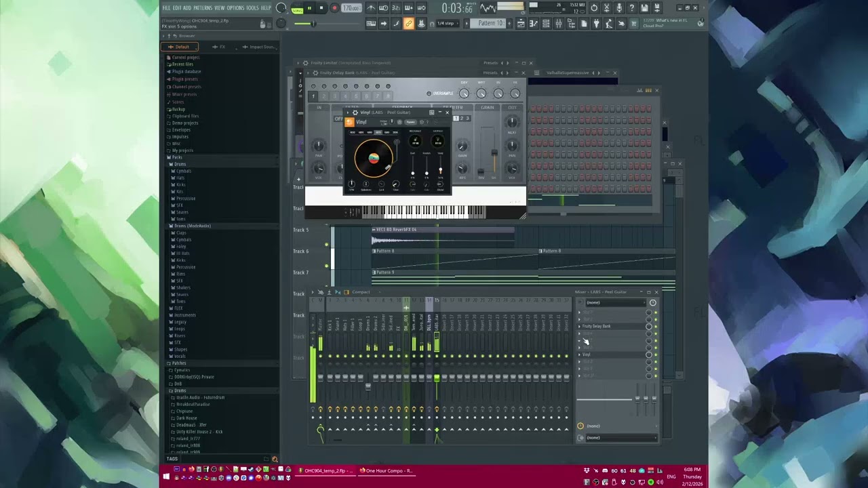
Task: Click the undo history icon
Action: tap(595, 8)
